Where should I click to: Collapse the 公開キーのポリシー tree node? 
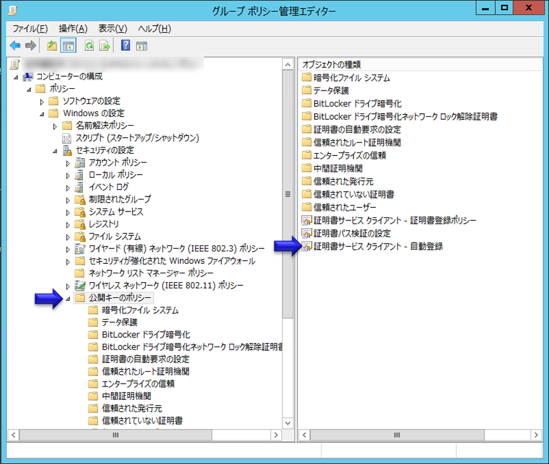(x=68, y=299)
